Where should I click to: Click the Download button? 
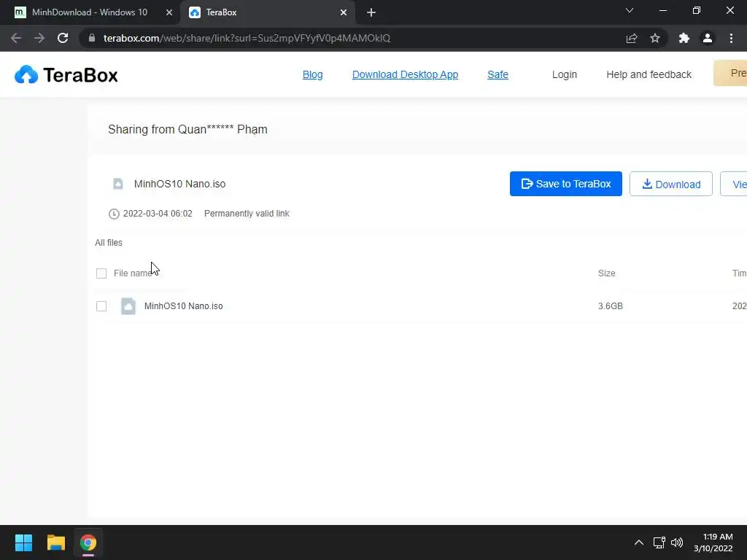point(671,184)
